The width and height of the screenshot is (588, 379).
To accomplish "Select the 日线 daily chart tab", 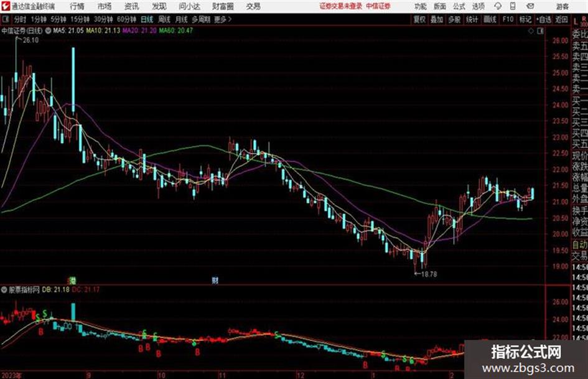I will [x=147, y=19].
